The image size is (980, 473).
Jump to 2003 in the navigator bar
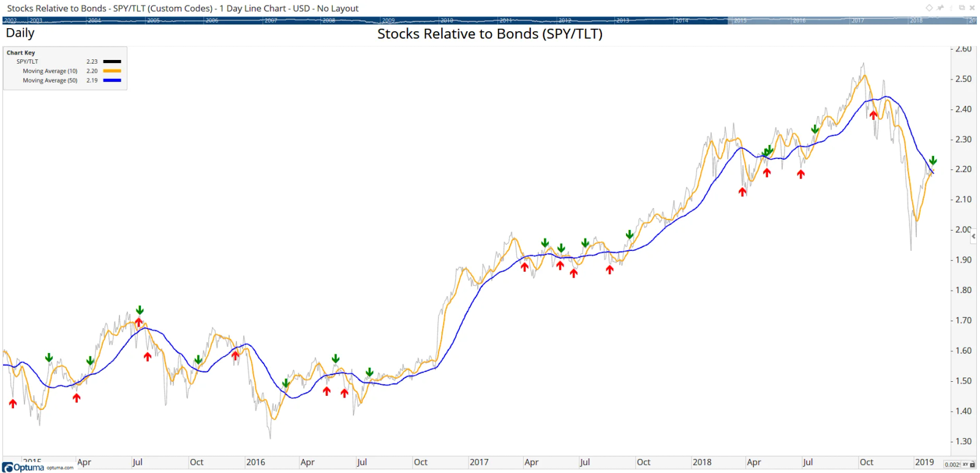pos(36,20)
